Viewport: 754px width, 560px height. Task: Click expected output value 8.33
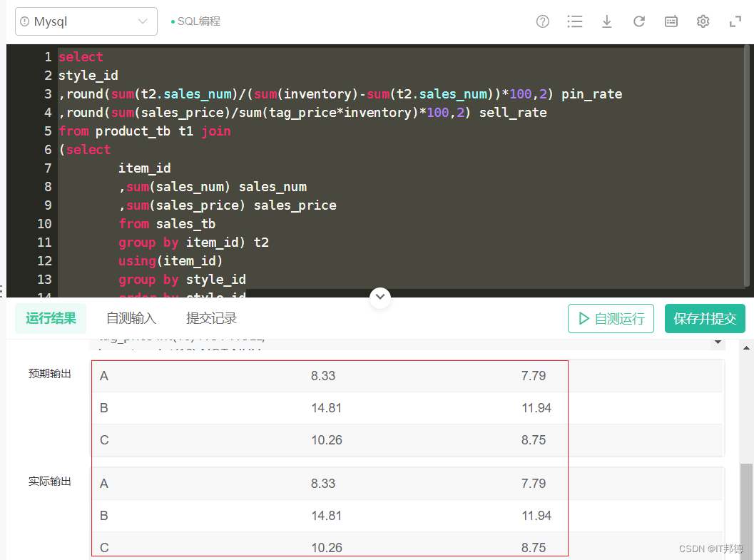(322, 376)
